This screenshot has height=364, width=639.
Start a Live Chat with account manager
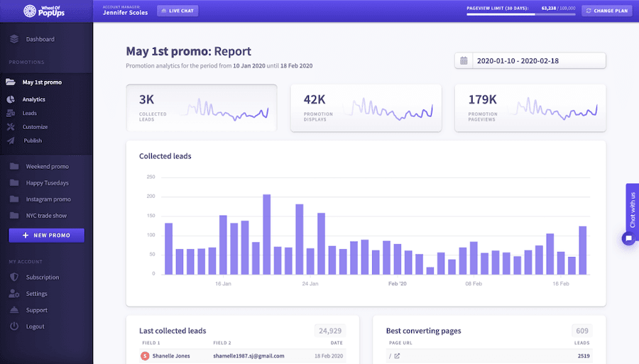pos(177,11)
